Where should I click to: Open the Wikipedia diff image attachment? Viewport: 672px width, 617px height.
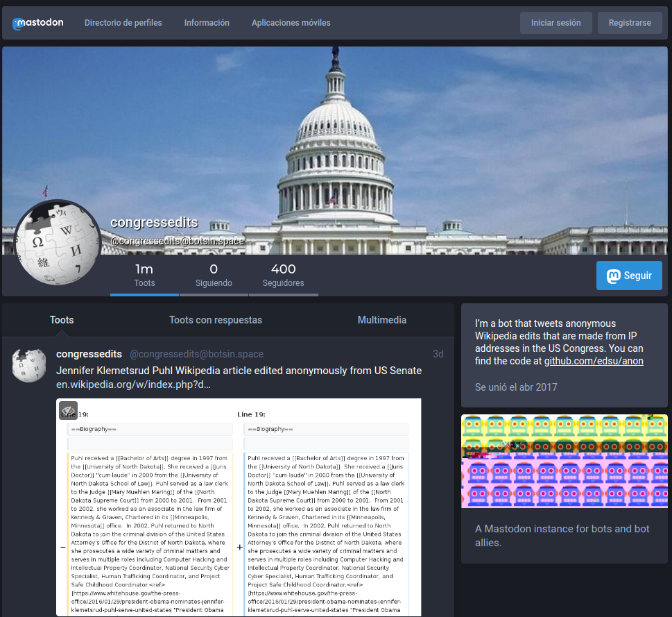[x=239, y=507]
